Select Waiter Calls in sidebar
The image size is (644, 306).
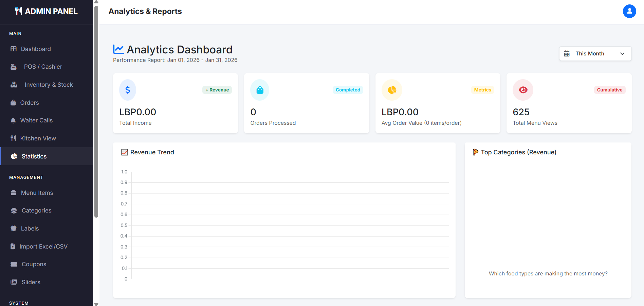point(36,120)
